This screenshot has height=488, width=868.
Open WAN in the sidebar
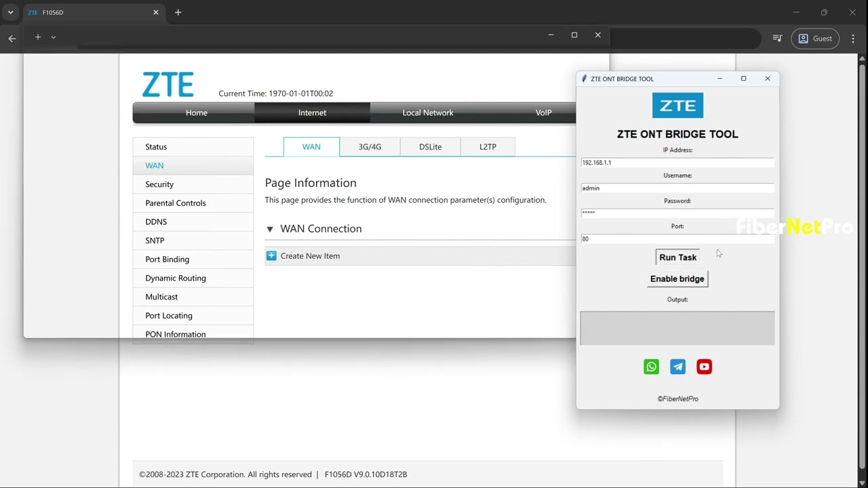(x=193, y=165)
